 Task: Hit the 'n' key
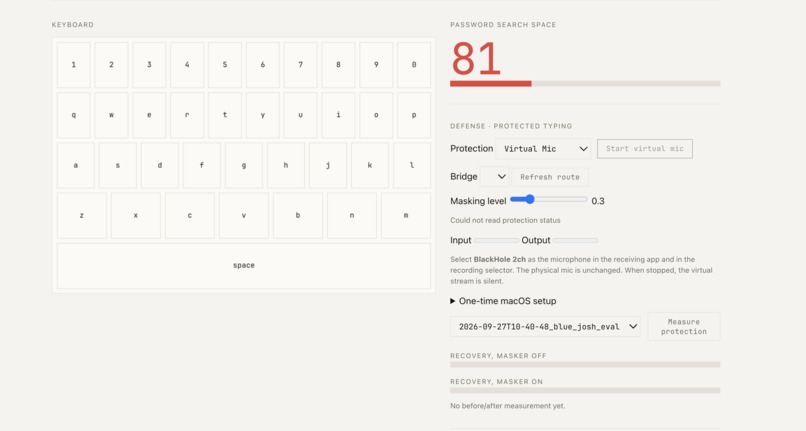352,216
